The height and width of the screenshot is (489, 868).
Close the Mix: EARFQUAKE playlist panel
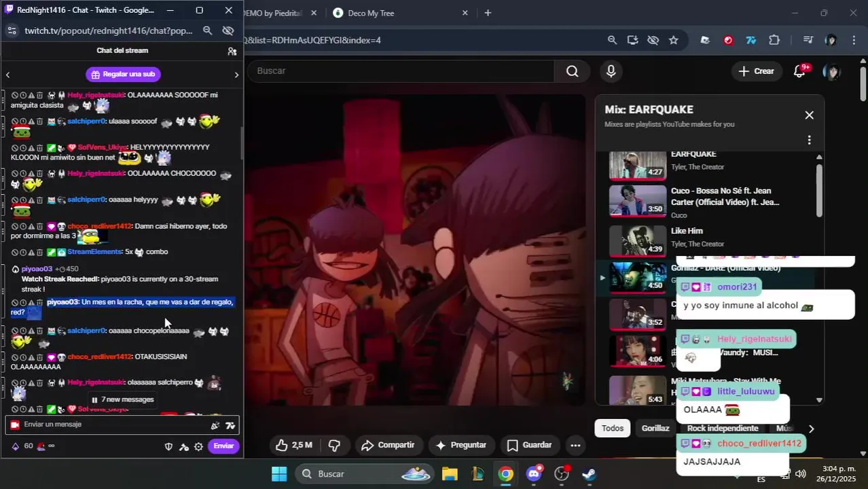(809, 115)
